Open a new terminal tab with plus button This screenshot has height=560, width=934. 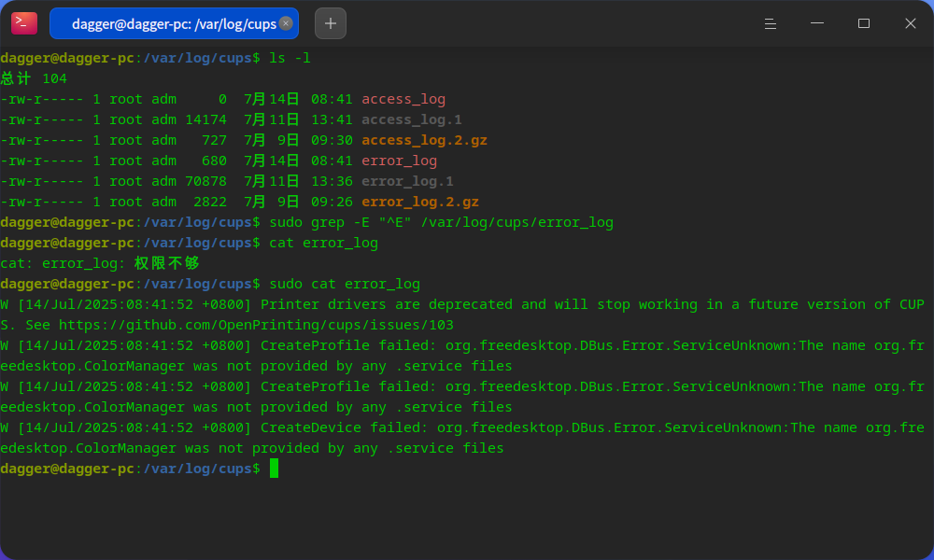click(x=331, y=24)
